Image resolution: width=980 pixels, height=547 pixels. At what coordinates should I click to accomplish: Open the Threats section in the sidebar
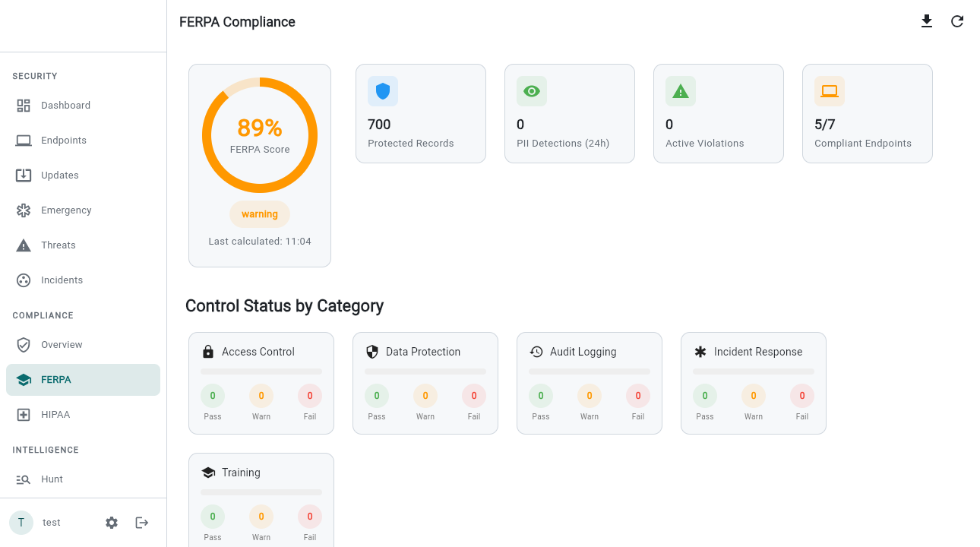pos(58,245)
